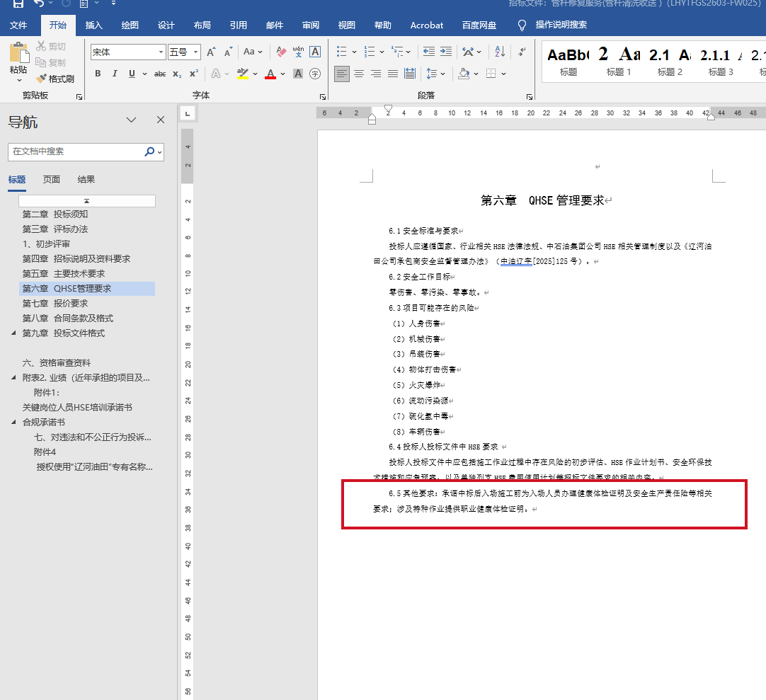Toggle bold formatting
This screenshot has height=700, width=766.
coord(98,74)
